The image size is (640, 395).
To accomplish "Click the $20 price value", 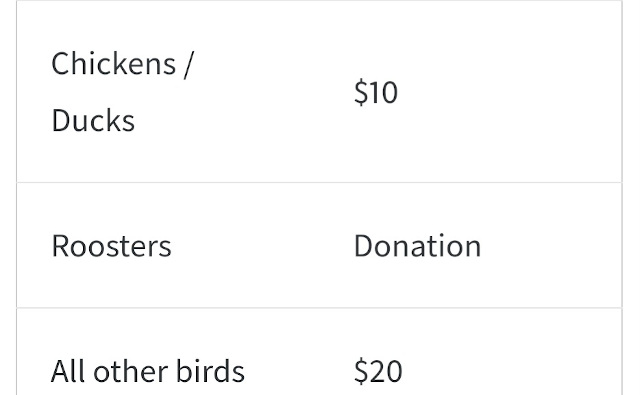I will (378, 371).
